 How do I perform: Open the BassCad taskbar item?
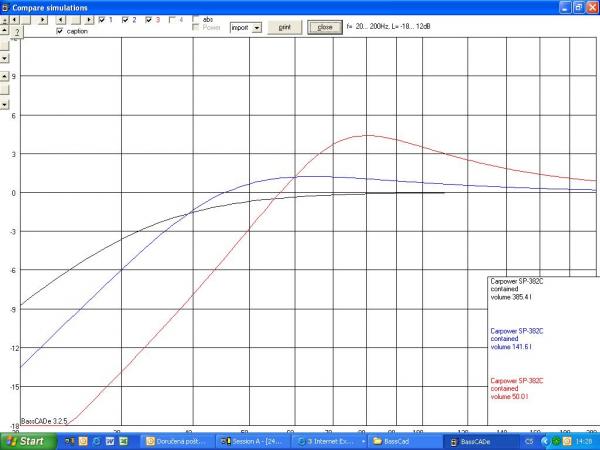pos(400,440)
